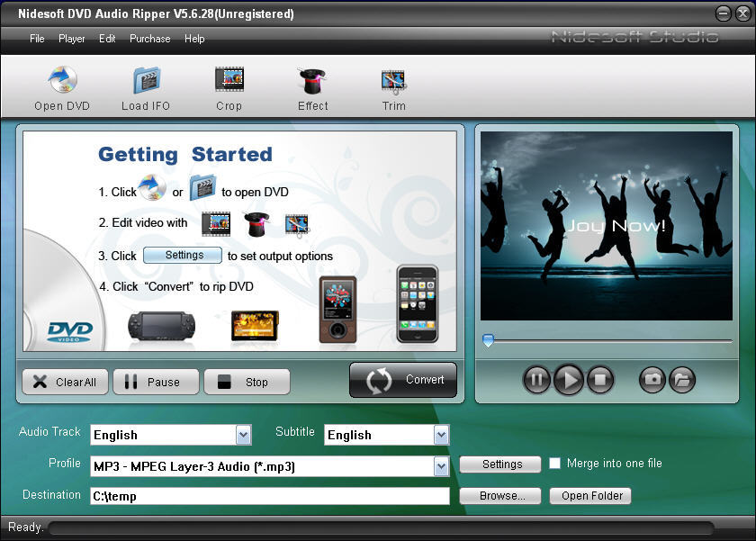This screenshot has width=756, height=541.
Task: Open the Edit menu
Action: click(x=107, y=39)
